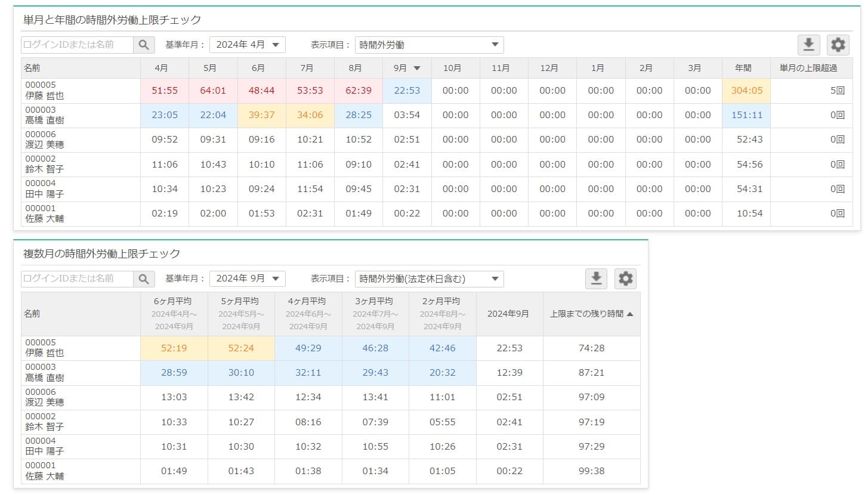Click the orange 304:05 annual total cell

746,91
